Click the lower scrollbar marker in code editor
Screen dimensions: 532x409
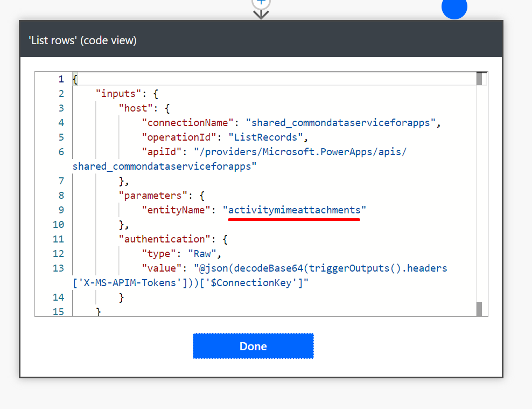click(479, 308)
